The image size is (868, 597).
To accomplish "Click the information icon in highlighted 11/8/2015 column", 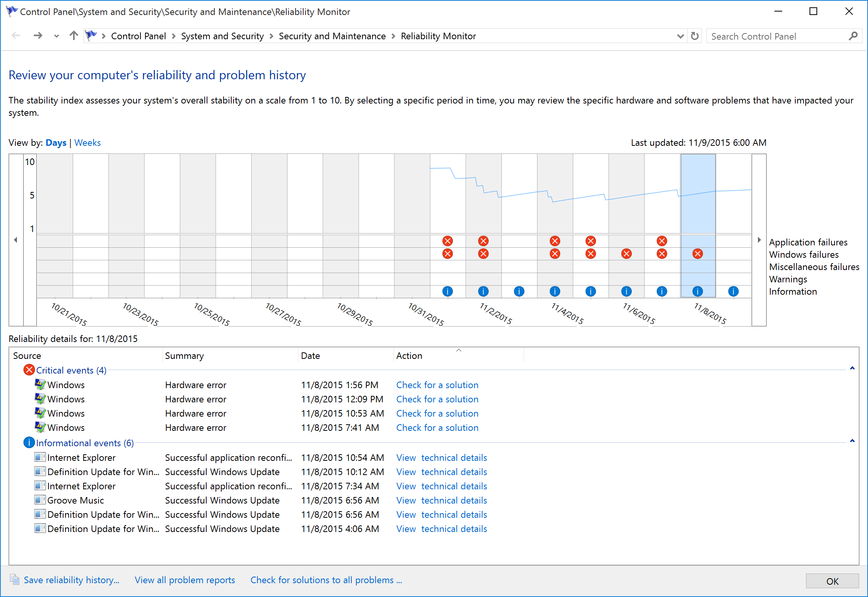I will (x=697, y=291).
